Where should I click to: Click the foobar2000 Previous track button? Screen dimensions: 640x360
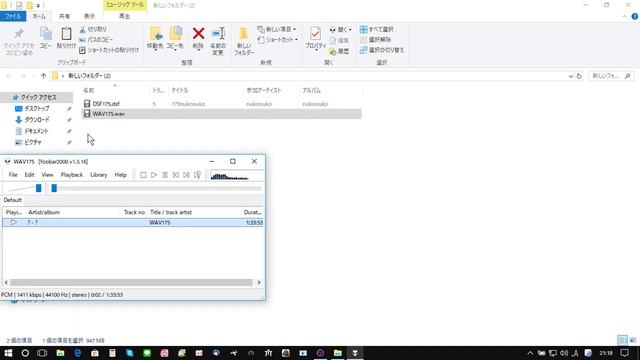click(x=176, y=175)
